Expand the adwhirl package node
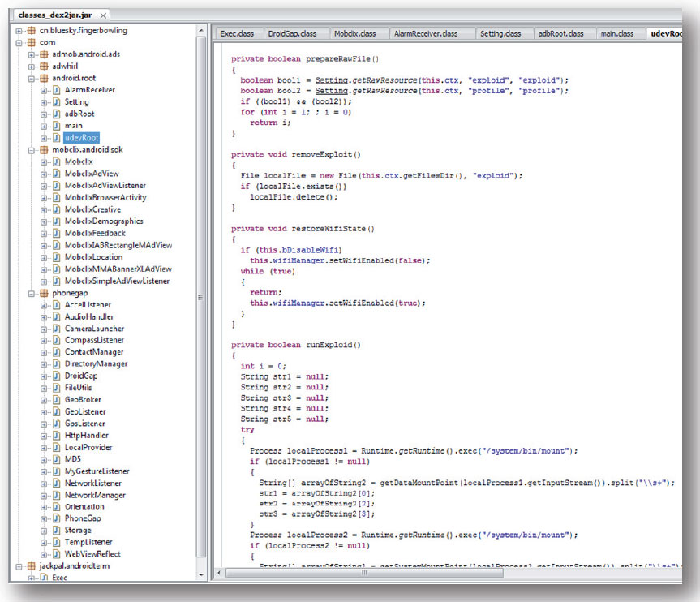Screen dimensions: 700x602 pyautogui.click(x=32, y=67)
